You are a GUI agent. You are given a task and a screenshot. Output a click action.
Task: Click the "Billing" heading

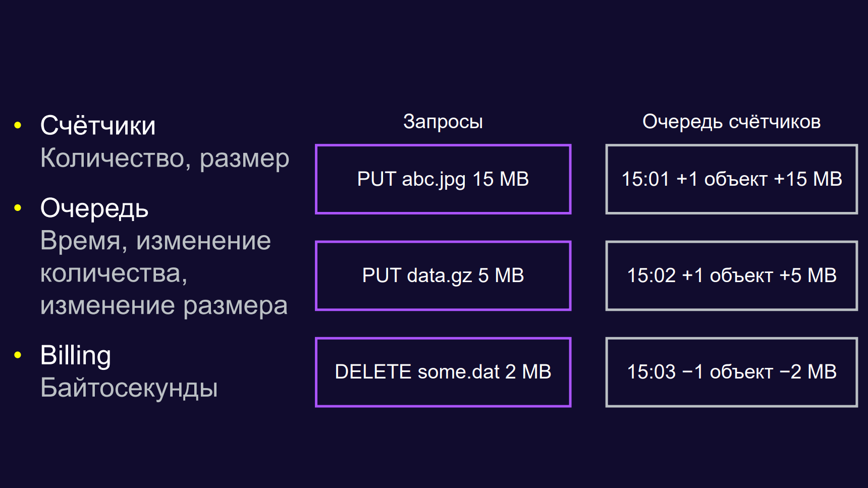pyautogui.click(x=76, y=355)
